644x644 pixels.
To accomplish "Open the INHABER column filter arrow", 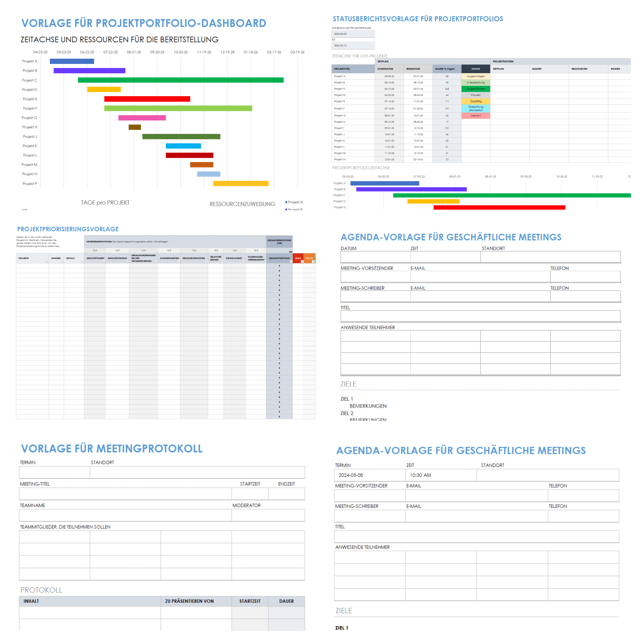I will point(62,262).
